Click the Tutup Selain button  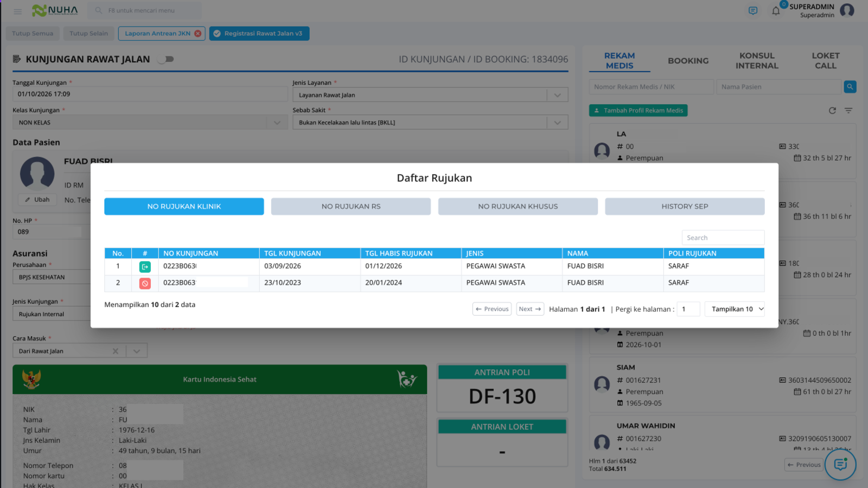pos(88,34)
